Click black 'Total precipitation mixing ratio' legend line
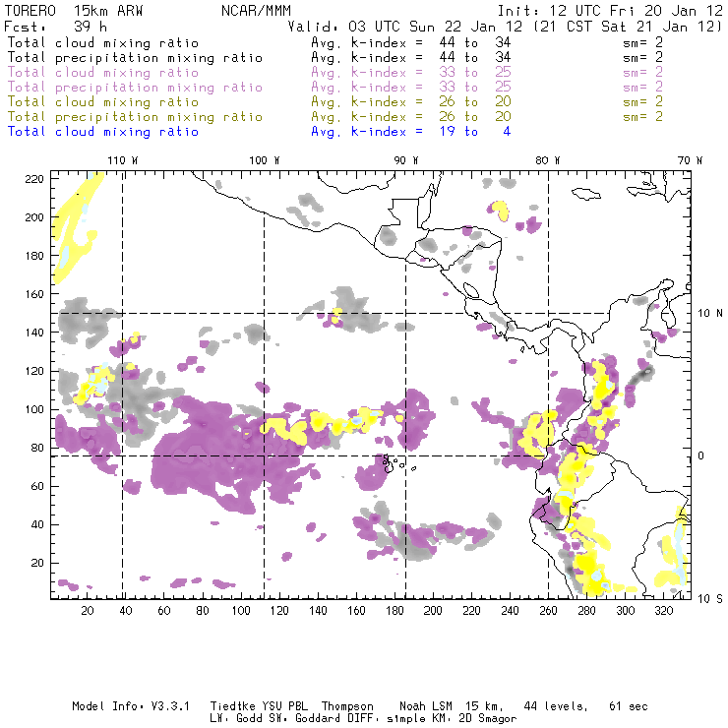Screen dimensions: 728x728 [x=135, y=58]
